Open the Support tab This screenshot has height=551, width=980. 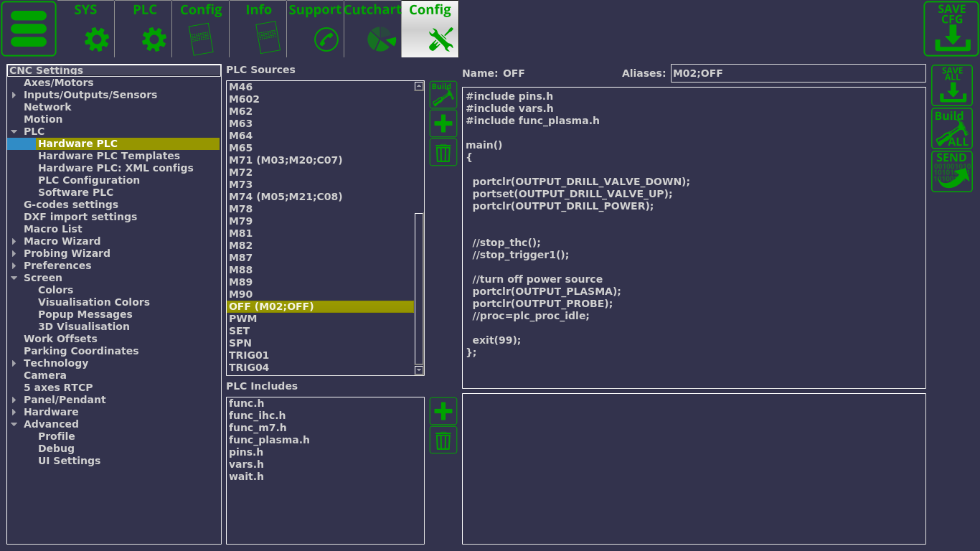(x=315, y=29)
